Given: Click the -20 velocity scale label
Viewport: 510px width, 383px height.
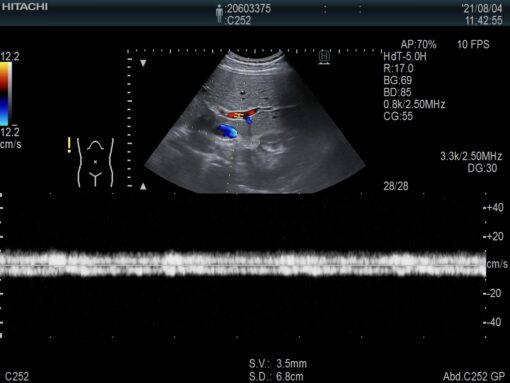Looking at the screenshot, I should (493, 293).
